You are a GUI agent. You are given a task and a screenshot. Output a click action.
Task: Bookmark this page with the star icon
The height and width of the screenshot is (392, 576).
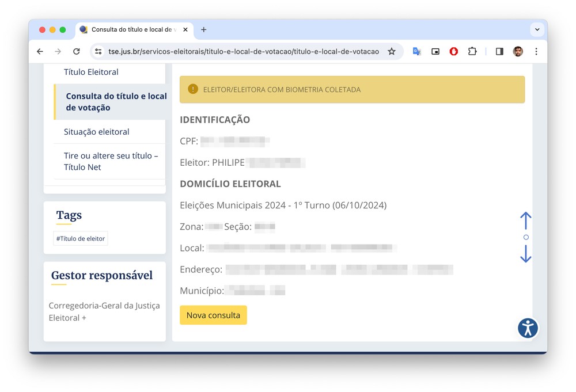pyautogui.click(x=392, y=52)
